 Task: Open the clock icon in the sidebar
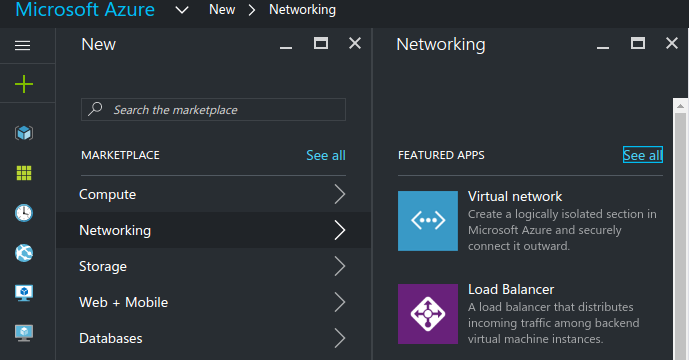[x=24, y=213]
